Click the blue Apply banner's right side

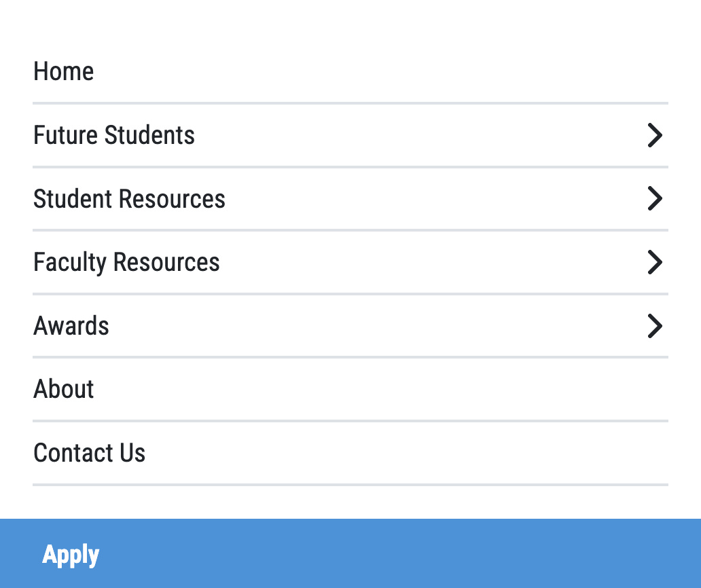543,554
